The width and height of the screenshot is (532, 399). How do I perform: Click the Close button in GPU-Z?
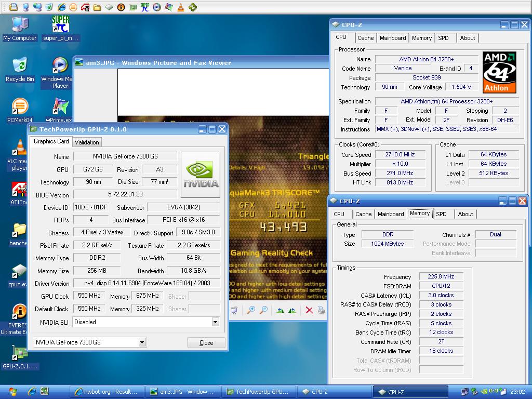[206, 343]
